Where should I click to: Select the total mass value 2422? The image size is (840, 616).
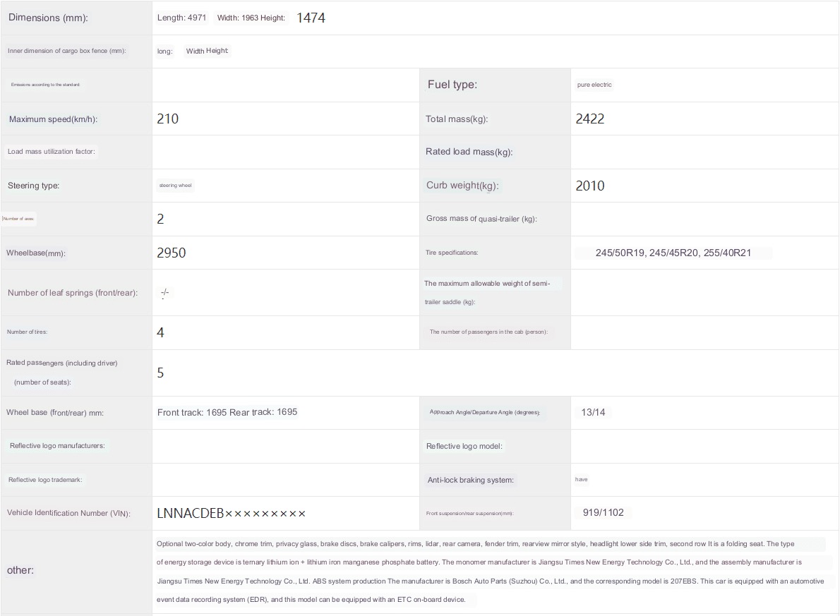click(590, 119)
